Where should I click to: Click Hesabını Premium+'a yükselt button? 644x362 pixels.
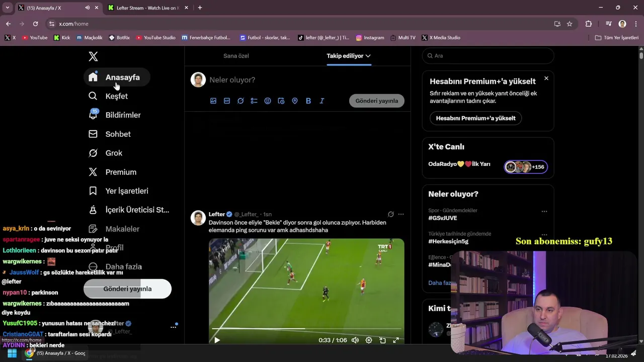pos(475,118)
